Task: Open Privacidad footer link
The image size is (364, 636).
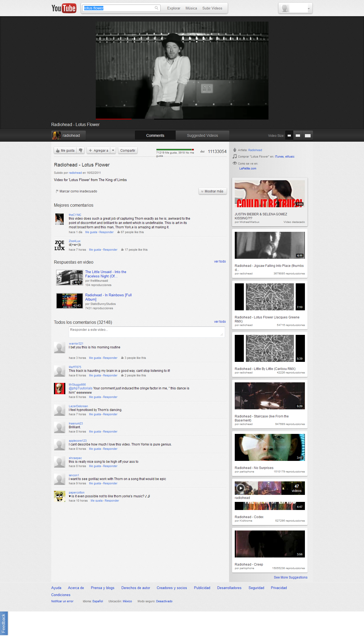Action: click(x=279, y=588)
